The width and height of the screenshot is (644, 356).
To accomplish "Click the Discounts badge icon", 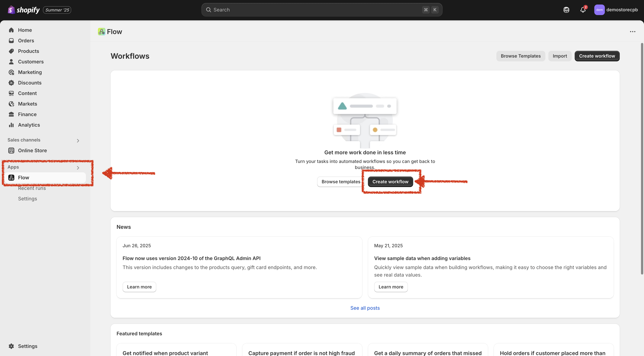I will 11,83.
